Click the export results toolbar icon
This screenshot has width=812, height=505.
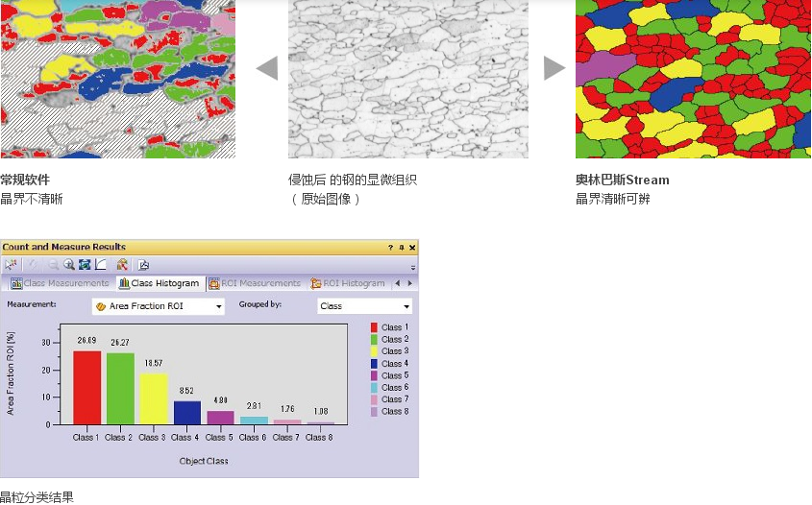(143, 265)
